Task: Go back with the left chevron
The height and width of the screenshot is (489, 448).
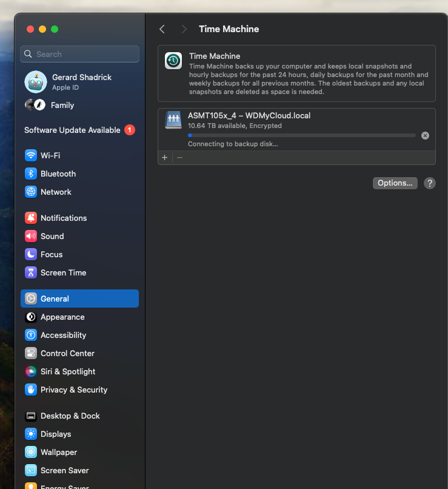Action: coord(162,29)
